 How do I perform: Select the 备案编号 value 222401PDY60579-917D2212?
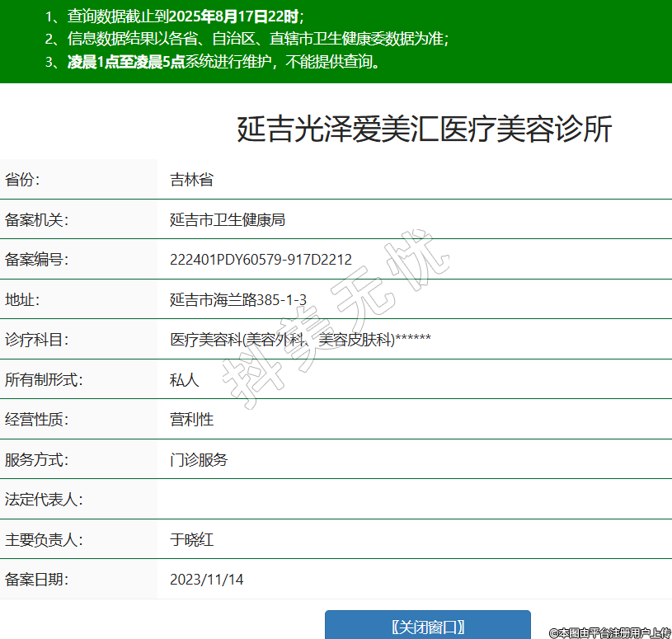[261, 260]
